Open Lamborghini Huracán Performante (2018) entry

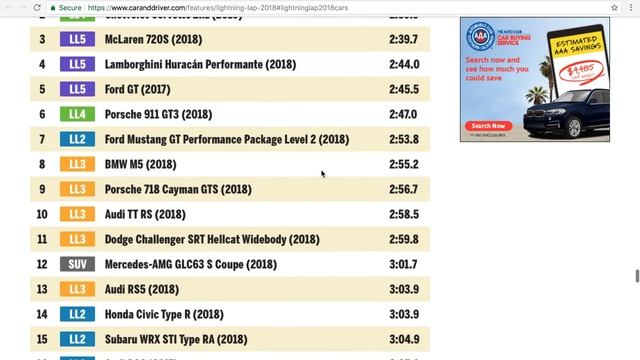click(200, 64)
